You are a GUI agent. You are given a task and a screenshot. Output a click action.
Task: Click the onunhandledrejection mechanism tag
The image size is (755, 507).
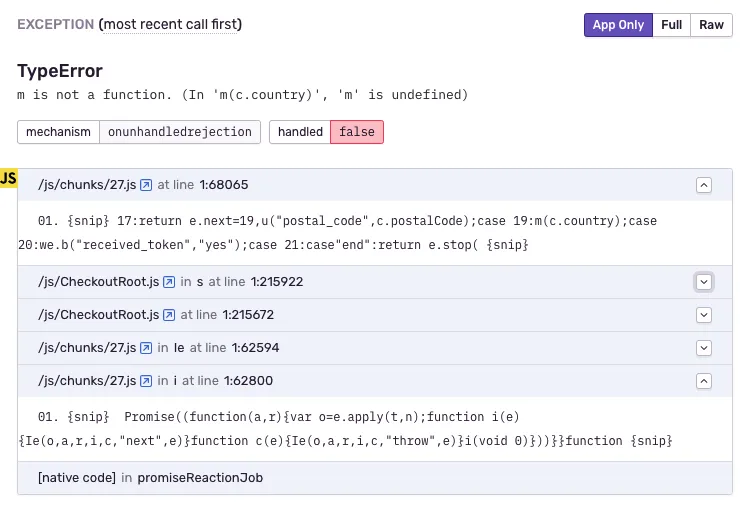(x=180, y=132)
